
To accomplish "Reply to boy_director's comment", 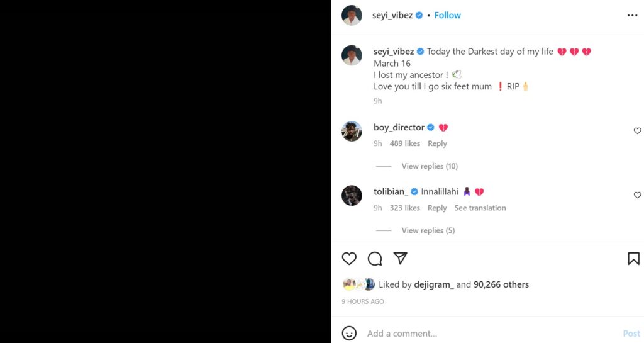I will [437, 143].
